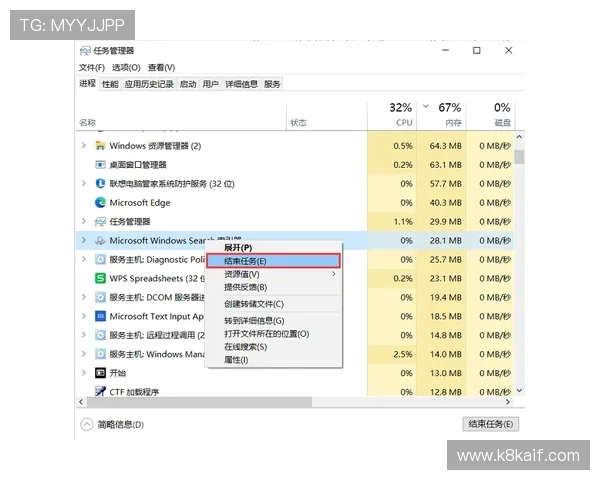Image resolution: width=600 pixels, height=480 pixels.
Task: Click the vertical scrollbar down arrow
Action: pyautogui.click(x=519, y=390)
